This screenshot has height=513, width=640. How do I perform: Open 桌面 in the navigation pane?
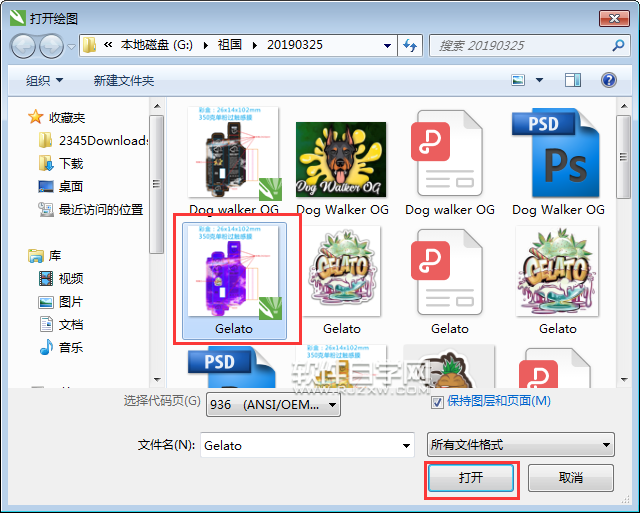(x=61, y=186)
